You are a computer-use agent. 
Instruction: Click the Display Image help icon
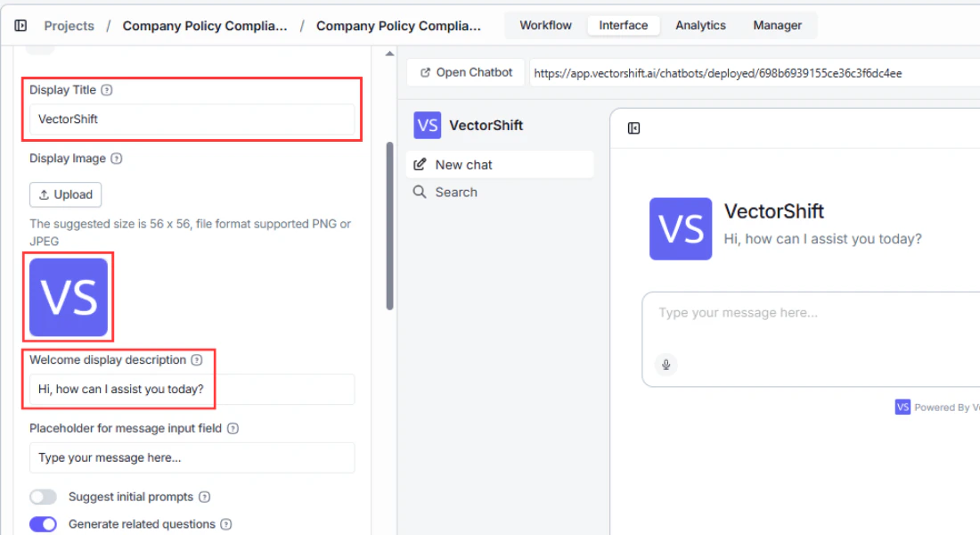coord(116,159)
